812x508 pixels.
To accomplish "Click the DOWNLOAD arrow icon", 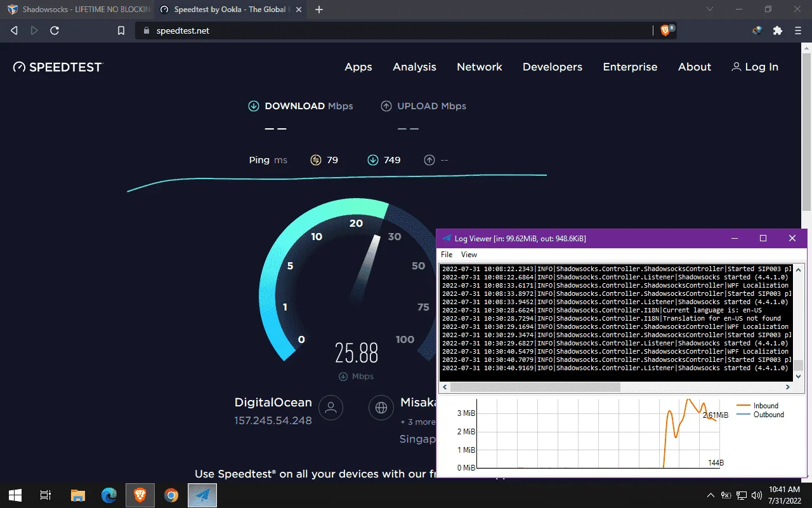I will [254, 106].
